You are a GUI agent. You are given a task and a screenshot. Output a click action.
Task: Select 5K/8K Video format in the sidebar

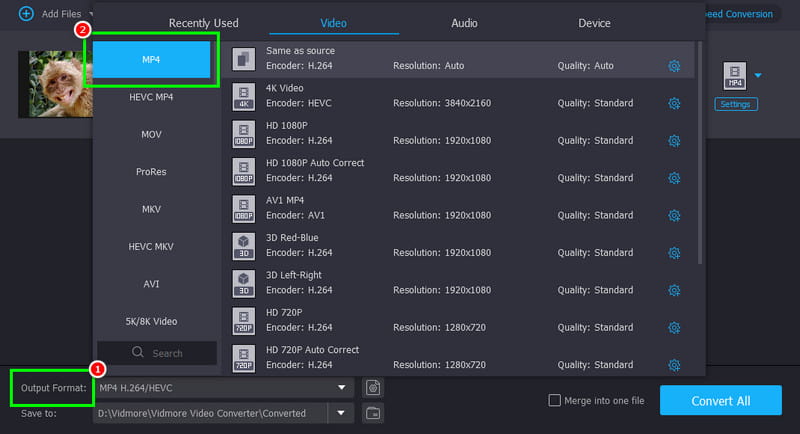pos(152,321)
